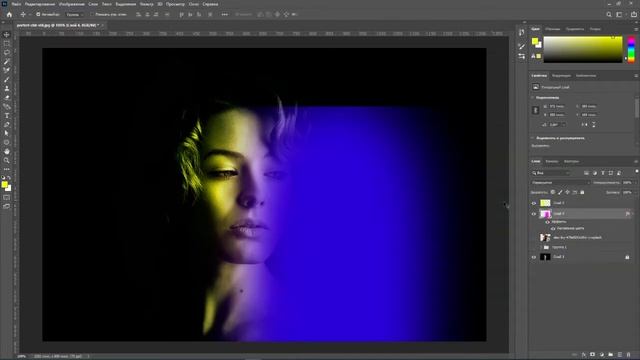640x360 pixels.
Task: Filter layers by pixel layer icon
Action: [x=587, y=173]
